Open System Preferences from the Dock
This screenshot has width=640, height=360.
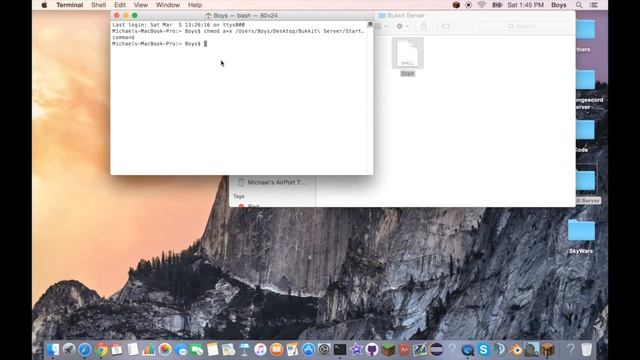(x=324, y=350)
